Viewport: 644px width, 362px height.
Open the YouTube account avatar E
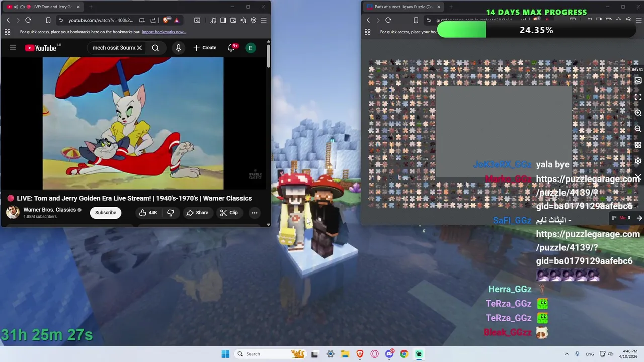coord(250,48)
